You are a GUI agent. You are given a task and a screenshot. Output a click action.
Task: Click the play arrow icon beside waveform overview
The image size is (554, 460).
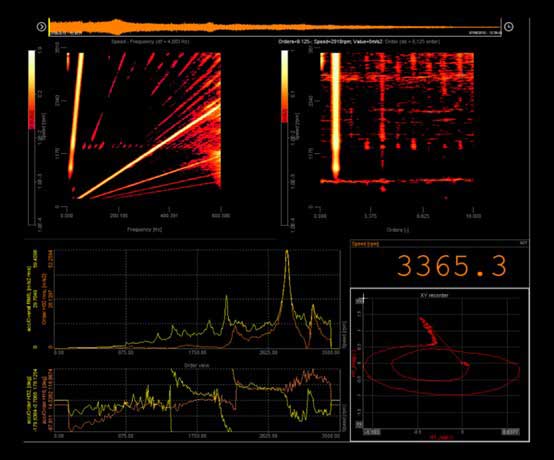click(x=41, y=26)
